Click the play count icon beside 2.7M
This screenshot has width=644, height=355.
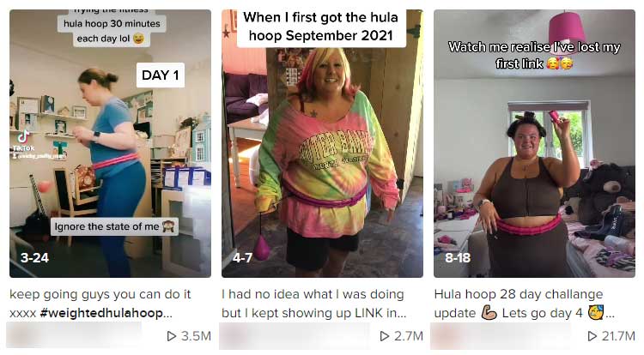384,336
